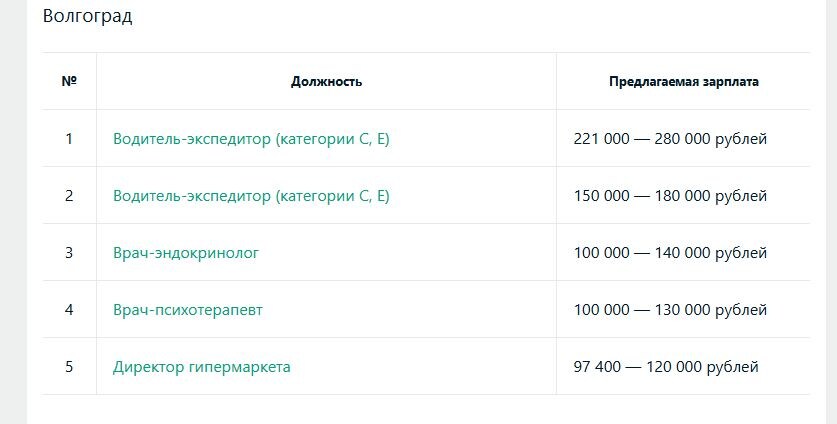The height and width of the screenshot is (424, 837).
Task: Click the 97 400 — 120 000 рублей salary
Action: pos(666,367)
